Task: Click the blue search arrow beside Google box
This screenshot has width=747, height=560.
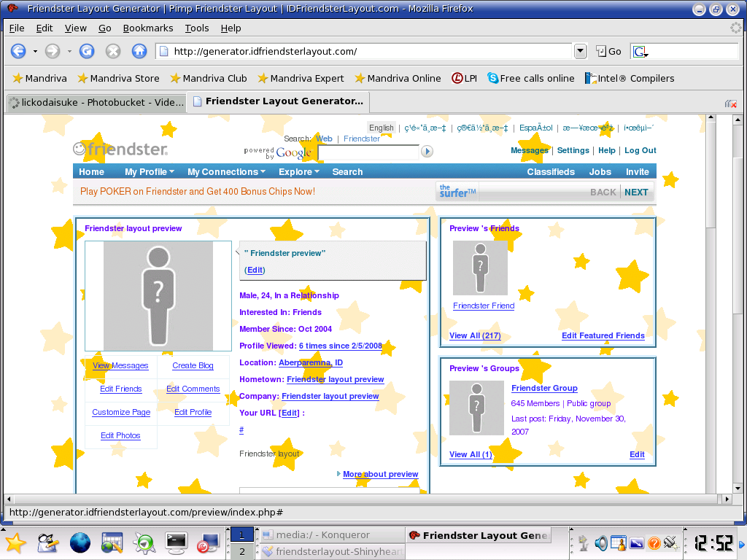Action: (x=427, y=151)
